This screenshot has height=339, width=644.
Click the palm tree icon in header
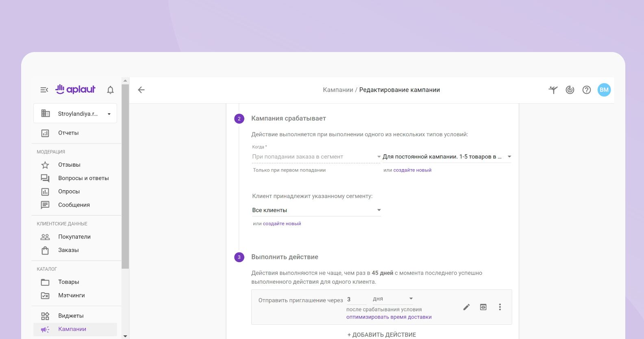tap(553, 90)
